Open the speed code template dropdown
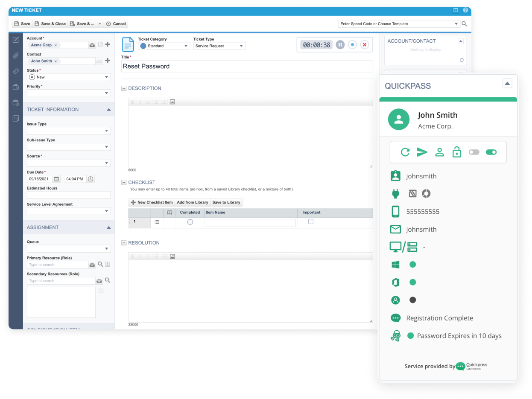Screen dimensions: 532x399 (x=456, y=24)
